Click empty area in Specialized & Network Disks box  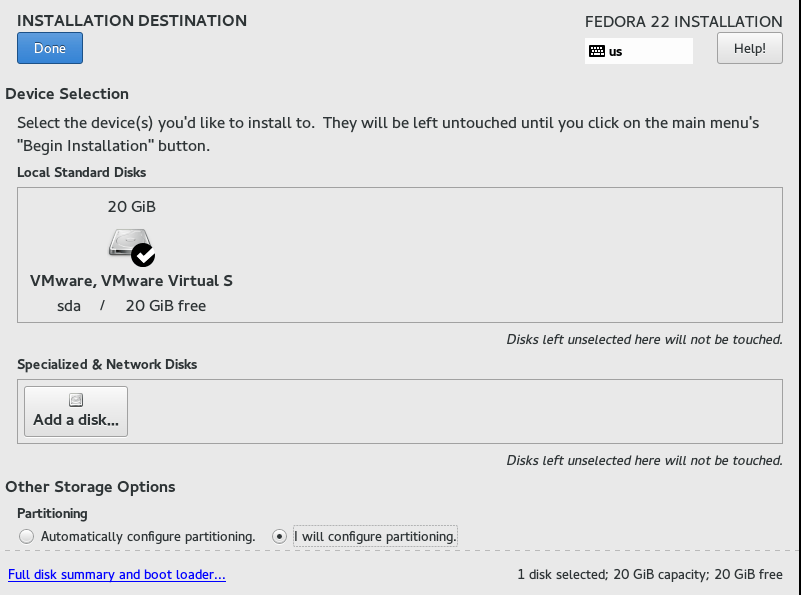tap(455, 411)
